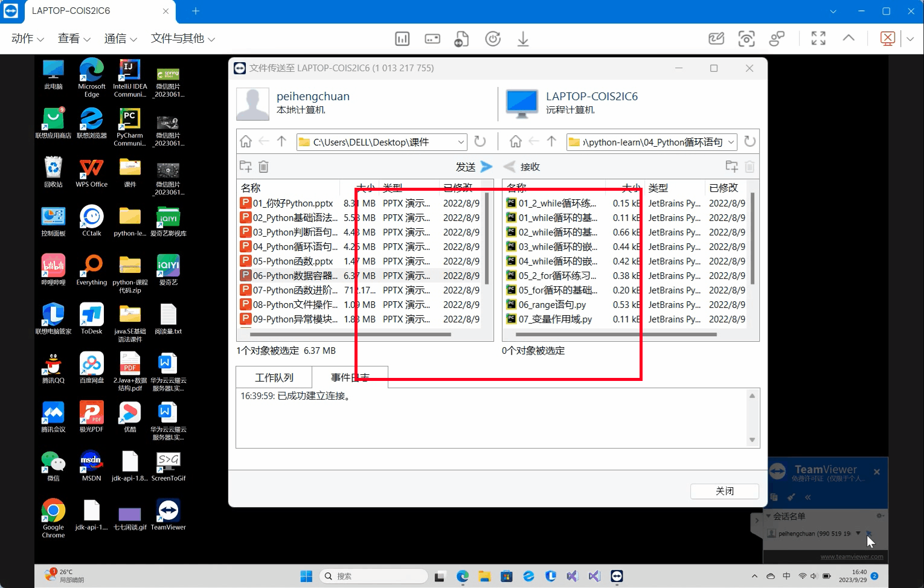924x588 pixels.
Task: Enter full-screen mode via the expand icon
Action: pyautogui.click(x=818, y=38)
